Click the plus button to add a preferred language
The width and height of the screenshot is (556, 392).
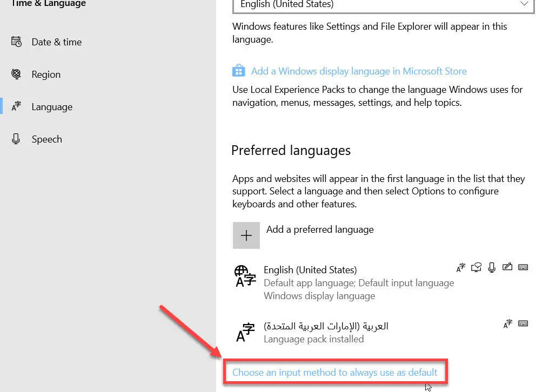(x=246, y=235)
